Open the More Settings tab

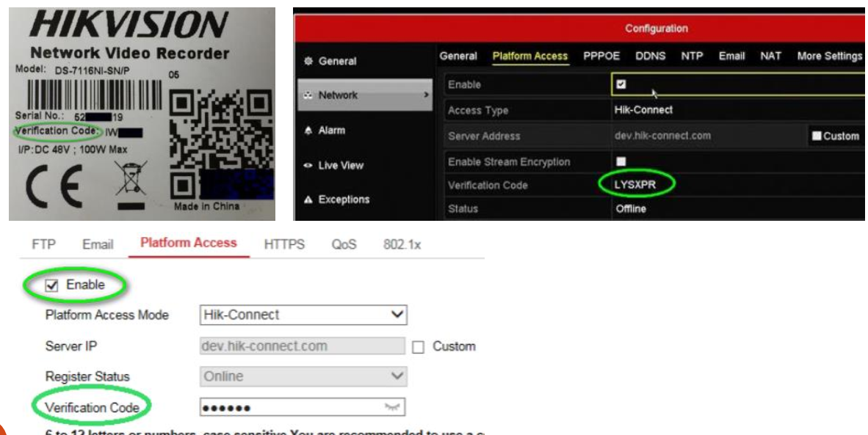pyautogui.click(x=829, y=56)
